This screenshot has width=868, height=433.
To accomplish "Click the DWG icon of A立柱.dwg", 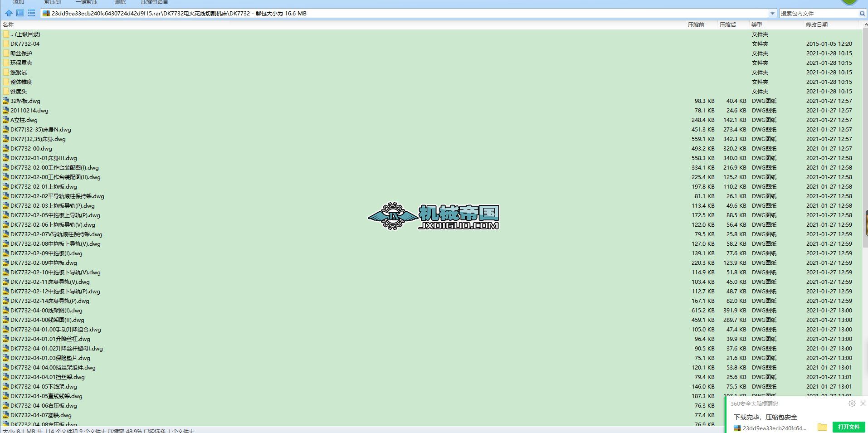I will pyautogui.click(x=6, y=120).
